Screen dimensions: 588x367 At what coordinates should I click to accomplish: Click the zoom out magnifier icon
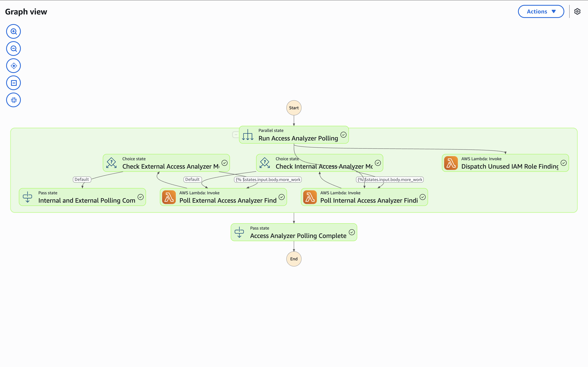click(13, 49)
